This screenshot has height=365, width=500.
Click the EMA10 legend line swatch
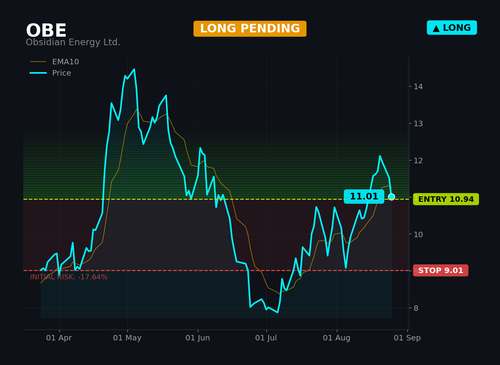pos(38,62)
